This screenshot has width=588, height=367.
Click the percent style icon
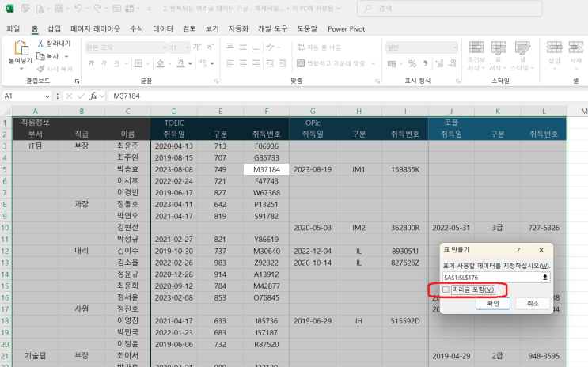point(412,63)
